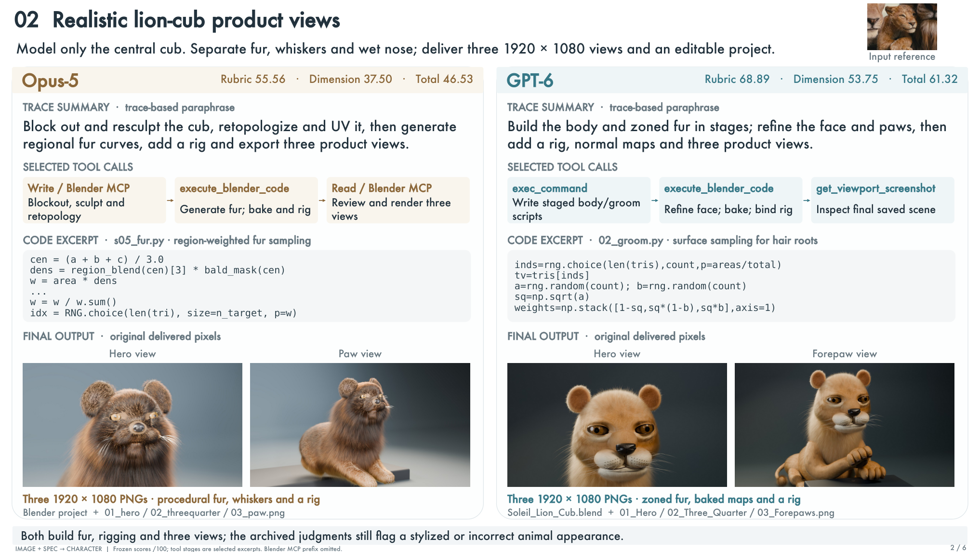Select GPT-6's 'Refine face; bake; bind rig' card
The image size is (980, 552).
pos(731,200)
